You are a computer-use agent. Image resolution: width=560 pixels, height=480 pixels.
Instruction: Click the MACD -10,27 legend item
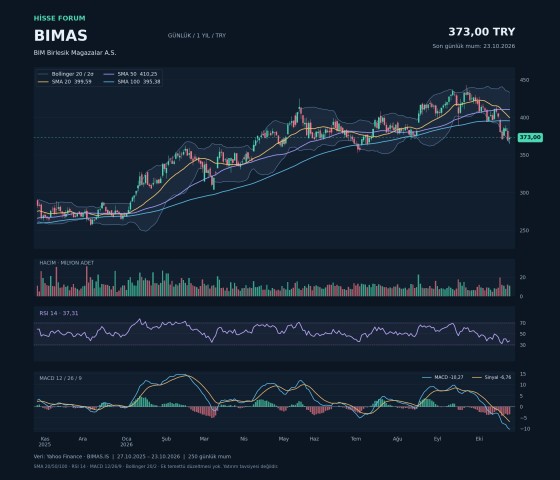point(443,377)
